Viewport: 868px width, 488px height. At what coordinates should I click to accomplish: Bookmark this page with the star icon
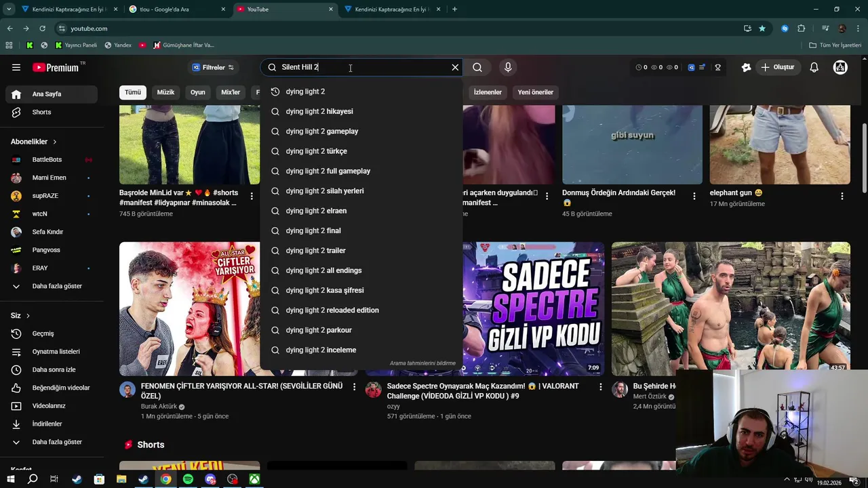pos(762,28)
